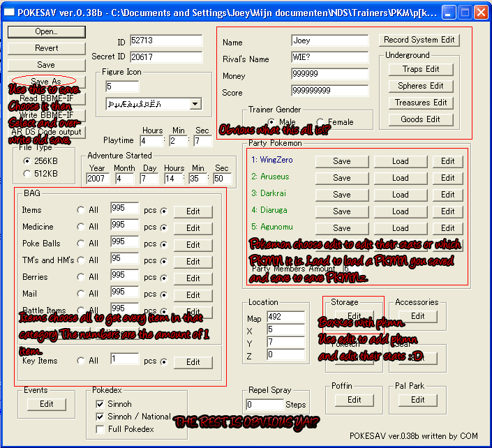492x448 pixels.
Task: Toggle Sinnoh / National checkbox
Action: pyautogui.click(x=100, y=417)
